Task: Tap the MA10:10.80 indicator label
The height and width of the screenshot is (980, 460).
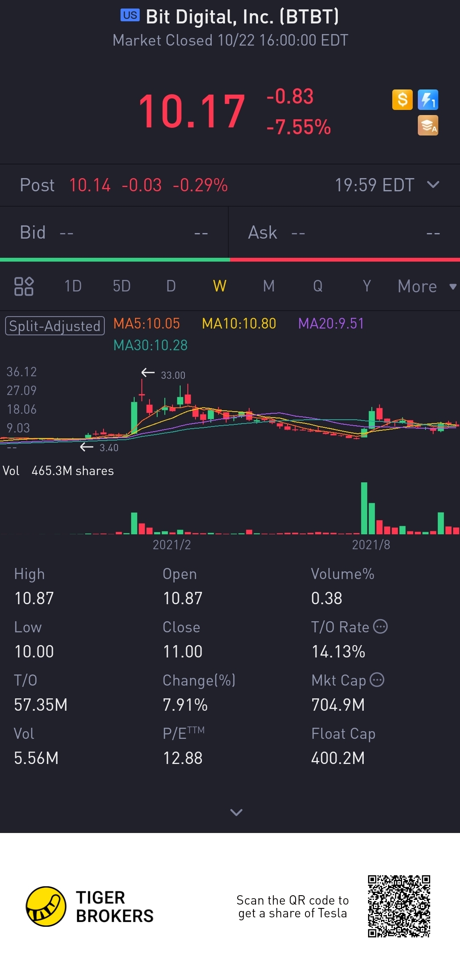Action: (x=239, y=323)
